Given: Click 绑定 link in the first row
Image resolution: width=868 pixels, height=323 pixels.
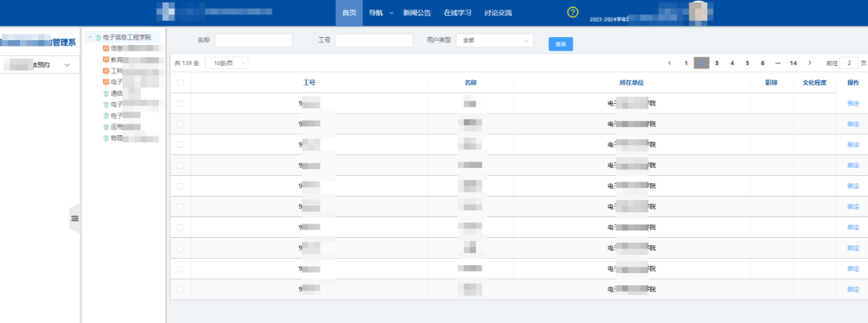Looking at the screenshot, I should click(853, 104).
